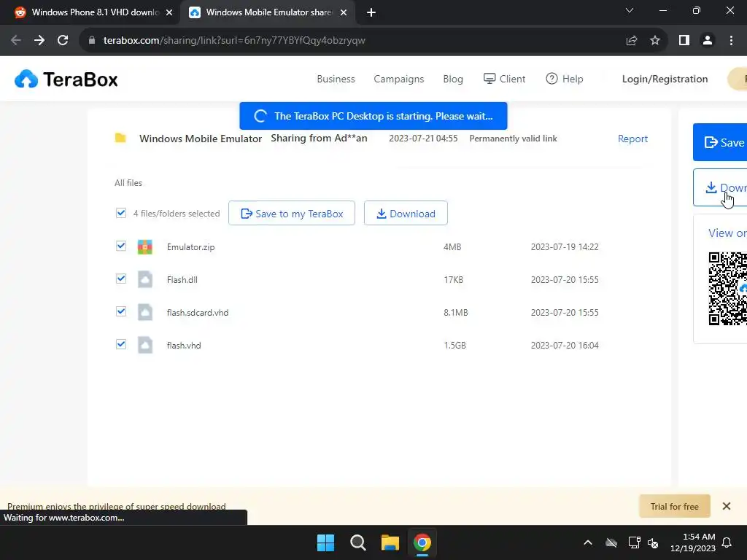Screen dimensions: 747x560
Task: Click the OneDrive tray icon
Action: click(611, 542)
